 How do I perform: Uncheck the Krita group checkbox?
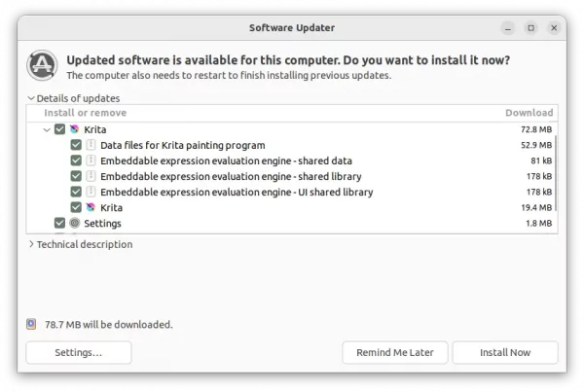(x=59, y=129)
